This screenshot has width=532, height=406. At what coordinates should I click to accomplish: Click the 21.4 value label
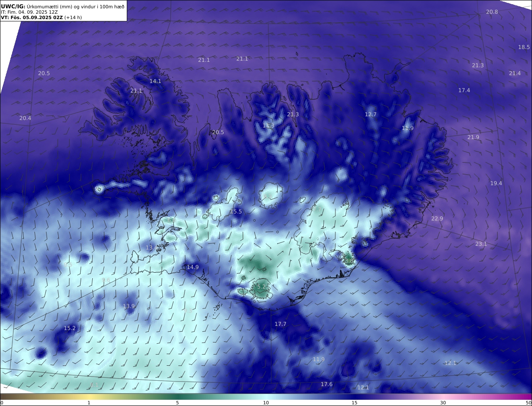pos(515,73)
